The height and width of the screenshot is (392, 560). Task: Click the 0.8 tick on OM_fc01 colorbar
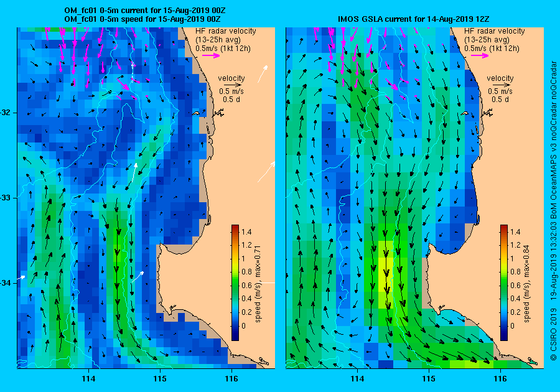(246, 272)
